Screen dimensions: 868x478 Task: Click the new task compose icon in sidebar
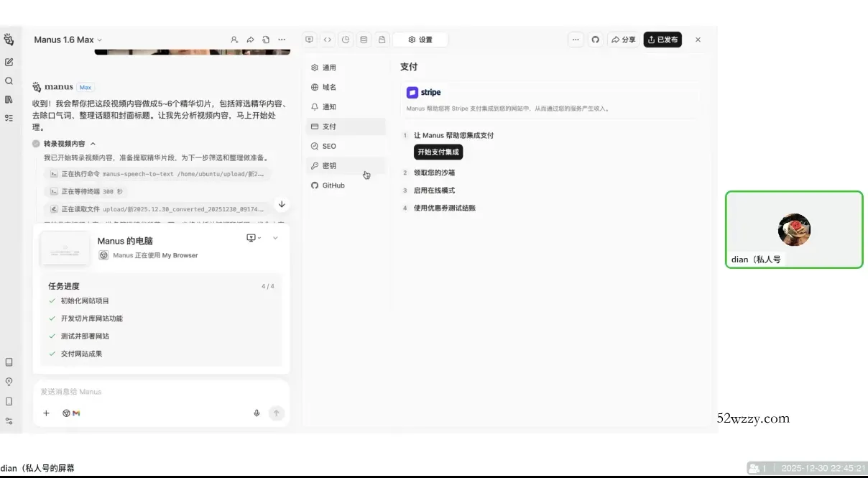pyautogui.click(x=9, y=63)
